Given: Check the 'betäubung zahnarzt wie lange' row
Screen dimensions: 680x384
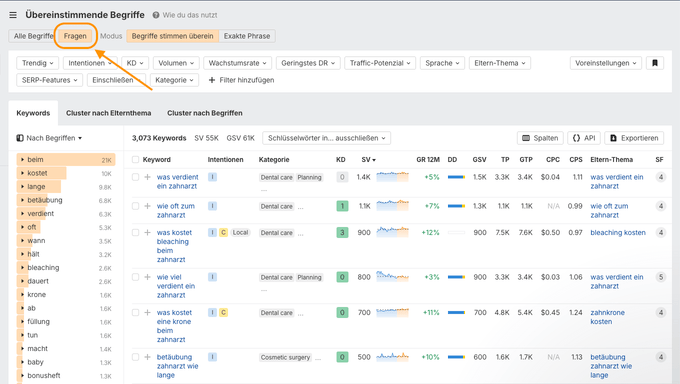Looking at the screenshot, I should point(135,357).
